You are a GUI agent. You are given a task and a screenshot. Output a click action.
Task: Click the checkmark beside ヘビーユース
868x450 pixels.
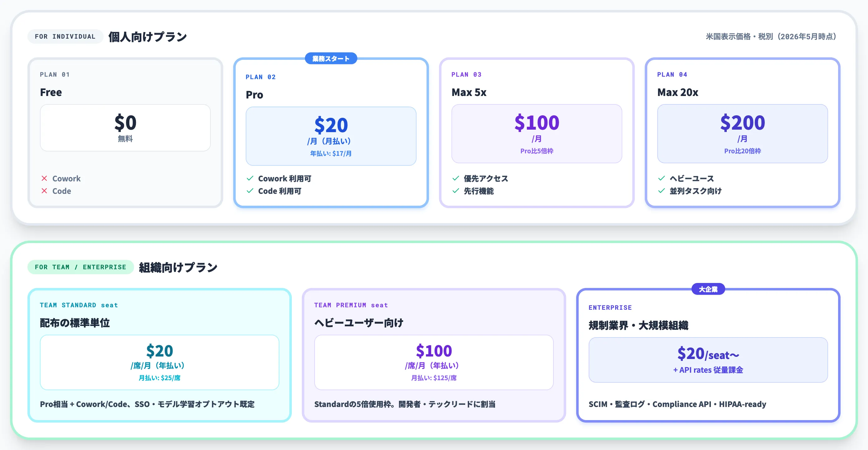click(662, 179)
